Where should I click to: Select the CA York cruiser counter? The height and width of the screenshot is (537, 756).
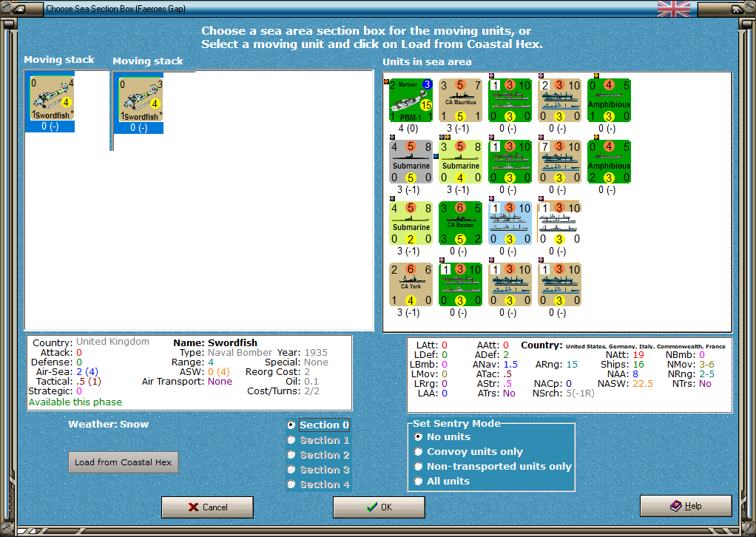point(411,285)
